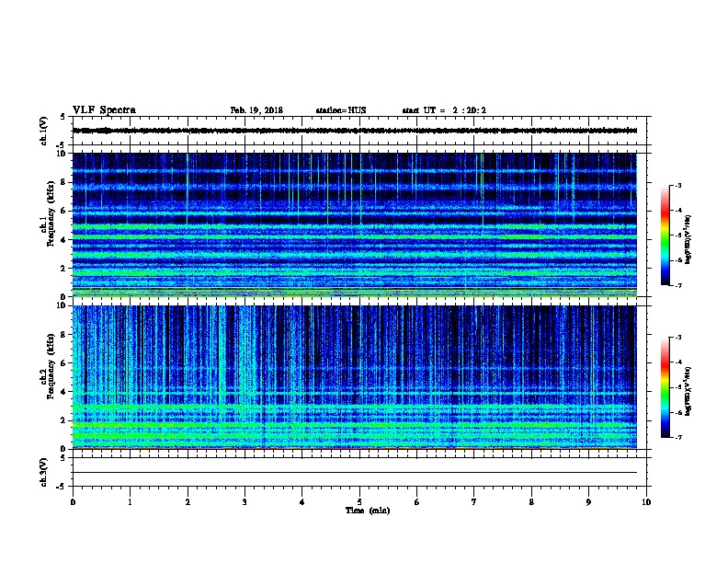Click the 'ch.1(V)' waveform axis label
The width and height of the screenshot is (728, 563).
tap(43, 131)
